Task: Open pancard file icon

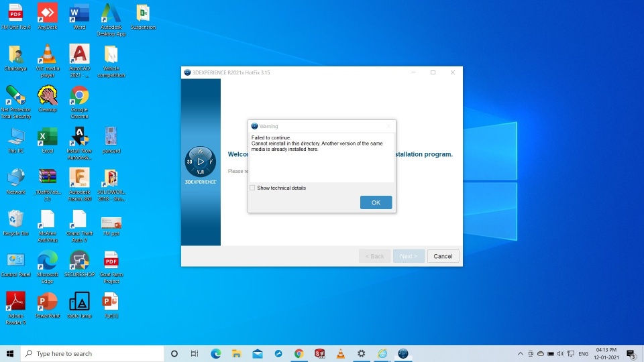Action: click(111, 140)
